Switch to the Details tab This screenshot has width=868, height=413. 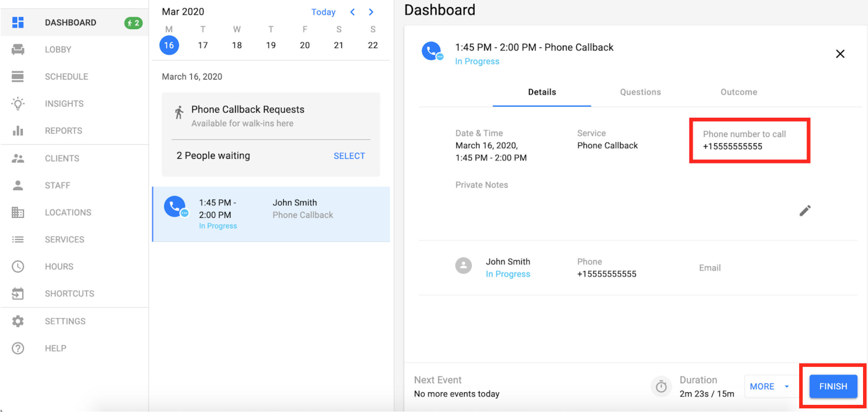point(542,92)
